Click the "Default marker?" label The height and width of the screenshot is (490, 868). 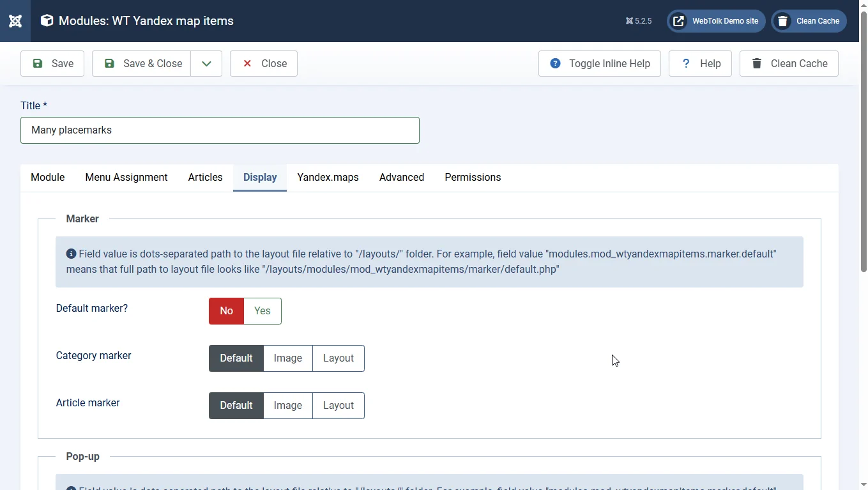[92, 309]
